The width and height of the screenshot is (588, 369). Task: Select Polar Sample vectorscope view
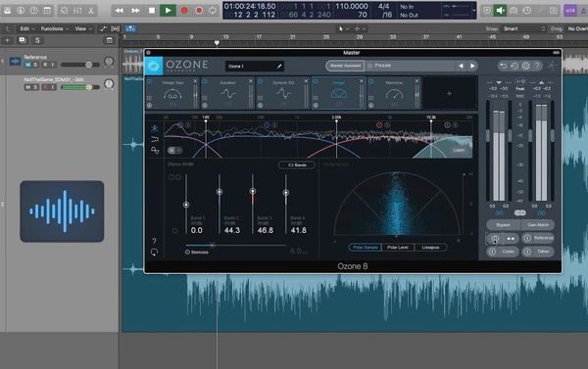[x=366, y=248]
